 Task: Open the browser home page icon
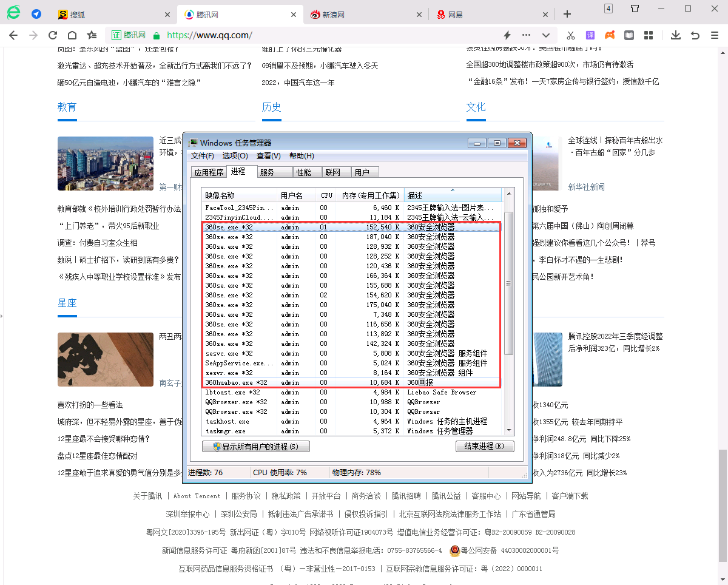point(72,35)
